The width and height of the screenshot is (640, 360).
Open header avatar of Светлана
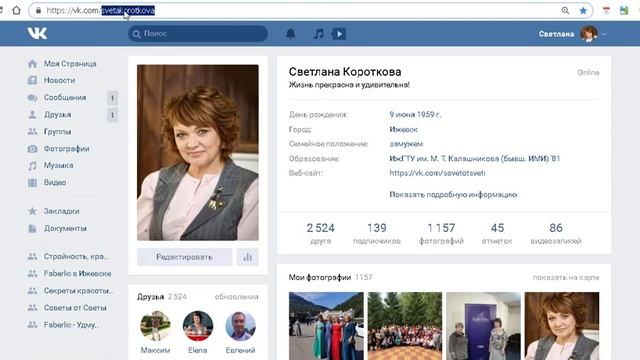tap(589, 34)
